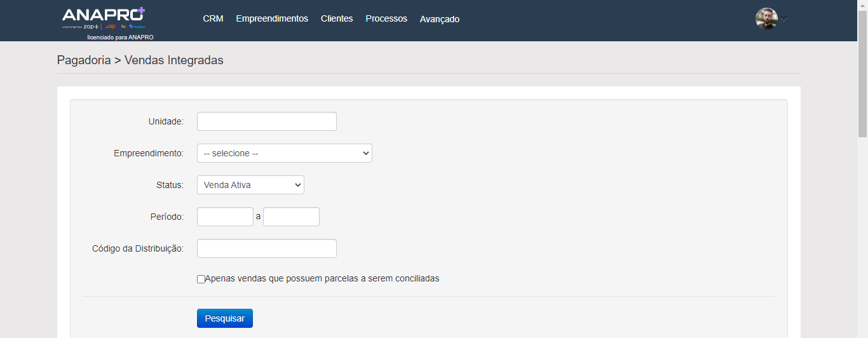Viewport: 868px width, 338px height.
Task: Open the Avançado menu
Action: [x=440, y=20]
